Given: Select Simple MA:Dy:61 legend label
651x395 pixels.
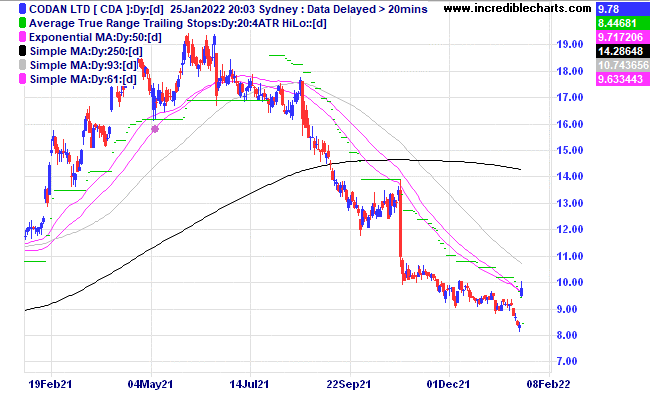Looking at the screenshot, I should point(83,79).
